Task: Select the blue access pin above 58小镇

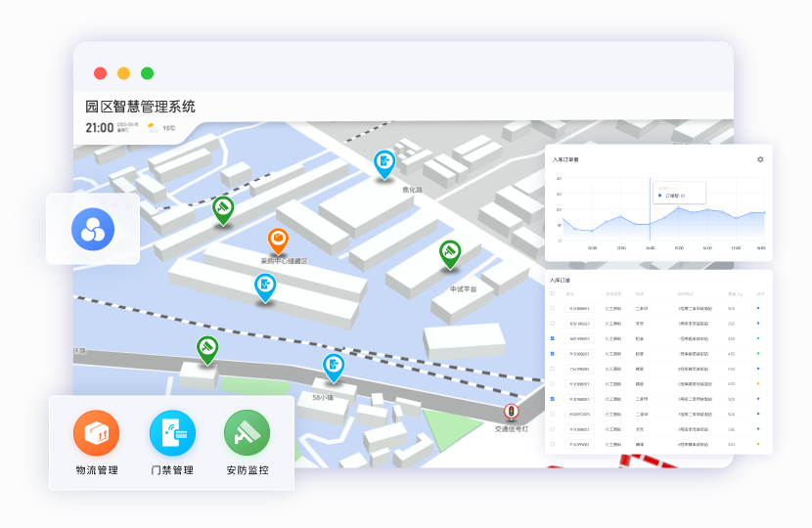Action: pyautogui.click(x=335, y=366)
